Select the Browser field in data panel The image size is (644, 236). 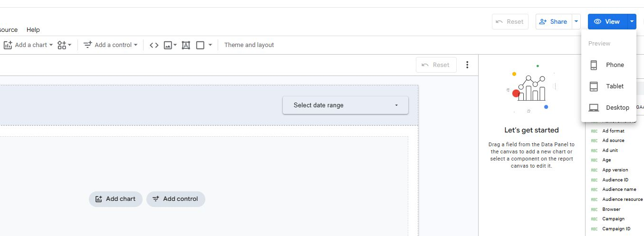pyautogui.click(x=611, y=209)
